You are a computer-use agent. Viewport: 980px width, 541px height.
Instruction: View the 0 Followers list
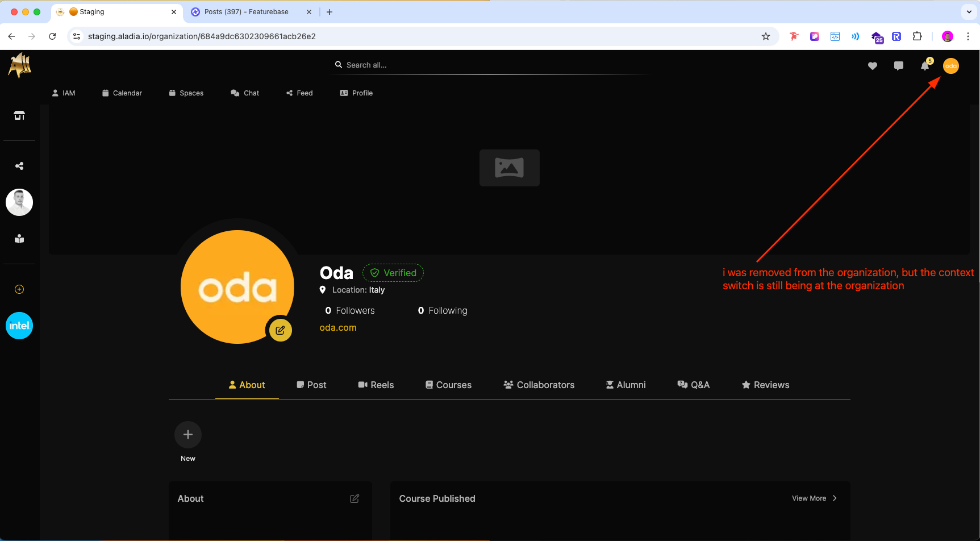click(x=350, y=310)
